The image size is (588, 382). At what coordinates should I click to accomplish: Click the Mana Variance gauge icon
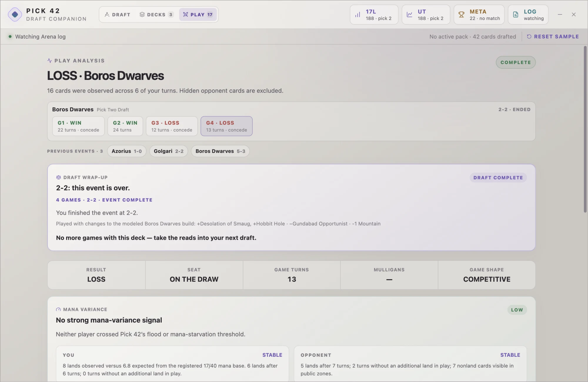[58, 309]
